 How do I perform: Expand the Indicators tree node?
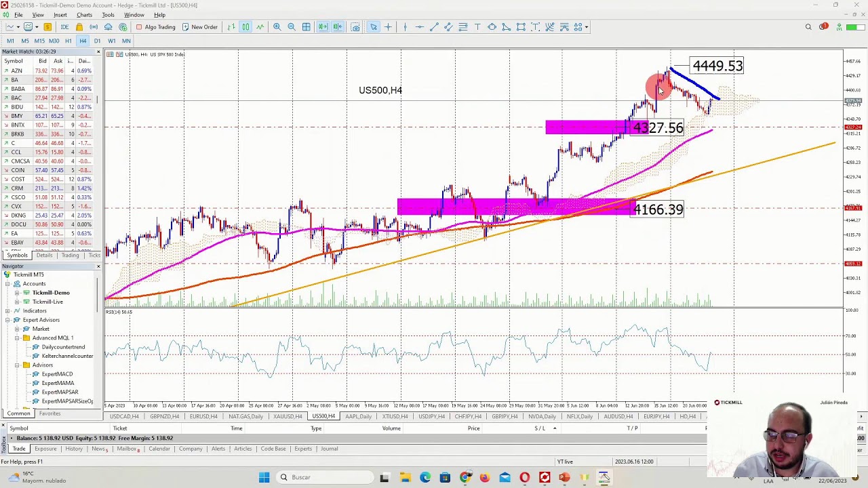7,310
